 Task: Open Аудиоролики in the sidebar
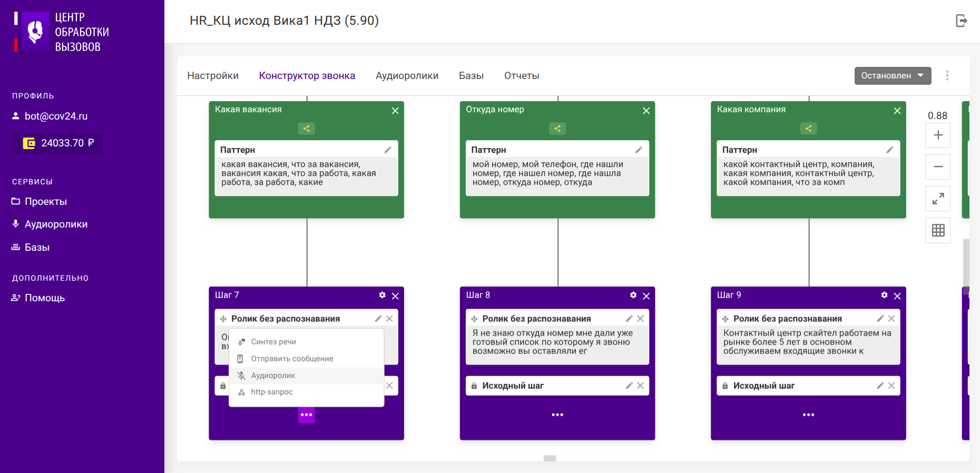pos(50,224)
